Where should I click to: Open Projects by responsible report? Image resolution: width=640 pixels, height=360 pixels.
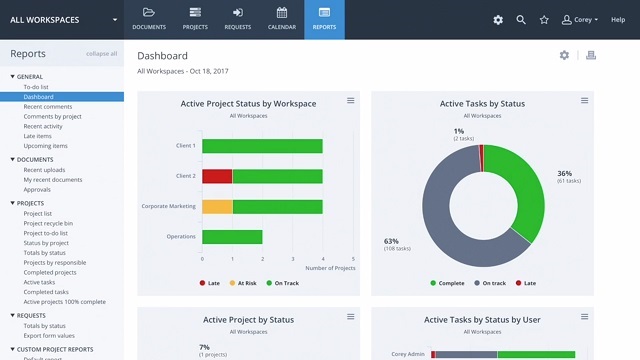pos(55,262)
